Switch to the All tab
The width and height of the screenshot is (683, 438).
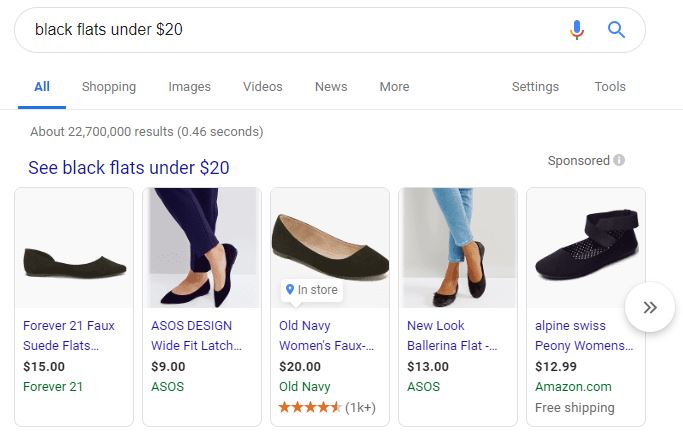(x=42, y=87)
